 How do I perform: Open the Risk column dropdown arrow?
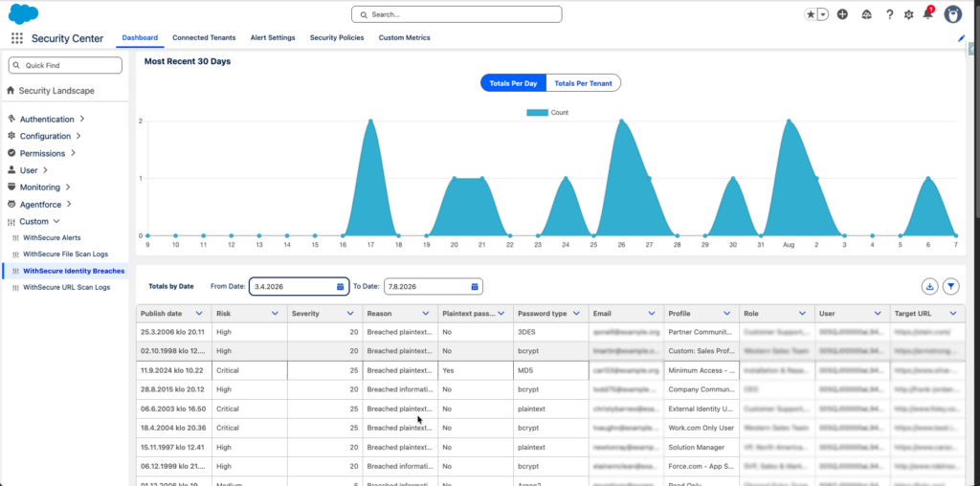[x=275, y=314]
